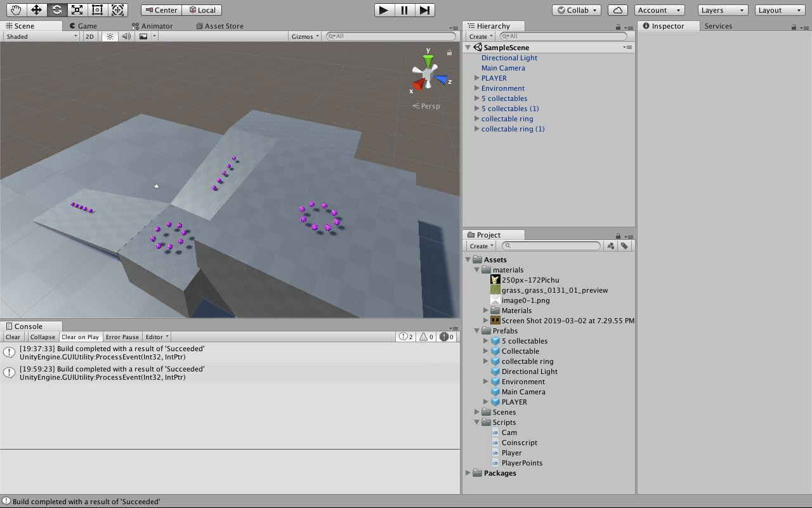The image size is (812, 508).
Task: Clear the Console log
Action: pyautogui.click(x=13, y=337)
